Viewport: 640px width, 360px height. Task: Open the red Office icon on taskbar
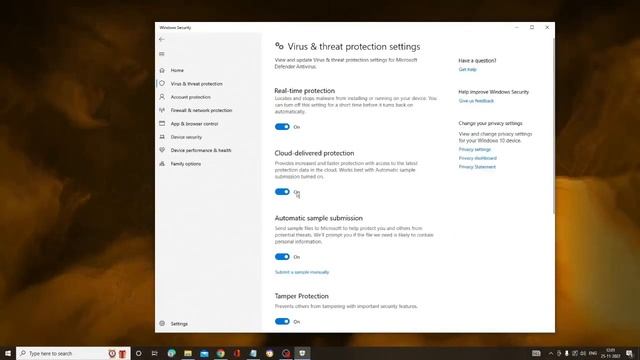click(x=237, y=353)
